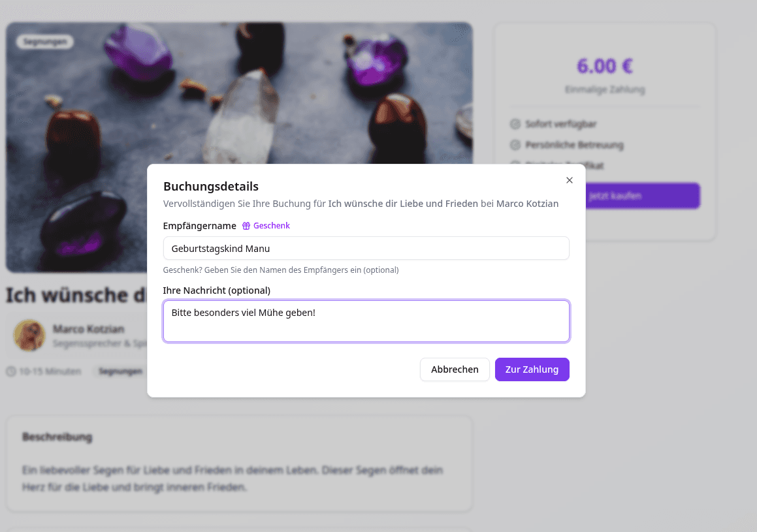Click the 6.00 € price display

pos(604,65)
